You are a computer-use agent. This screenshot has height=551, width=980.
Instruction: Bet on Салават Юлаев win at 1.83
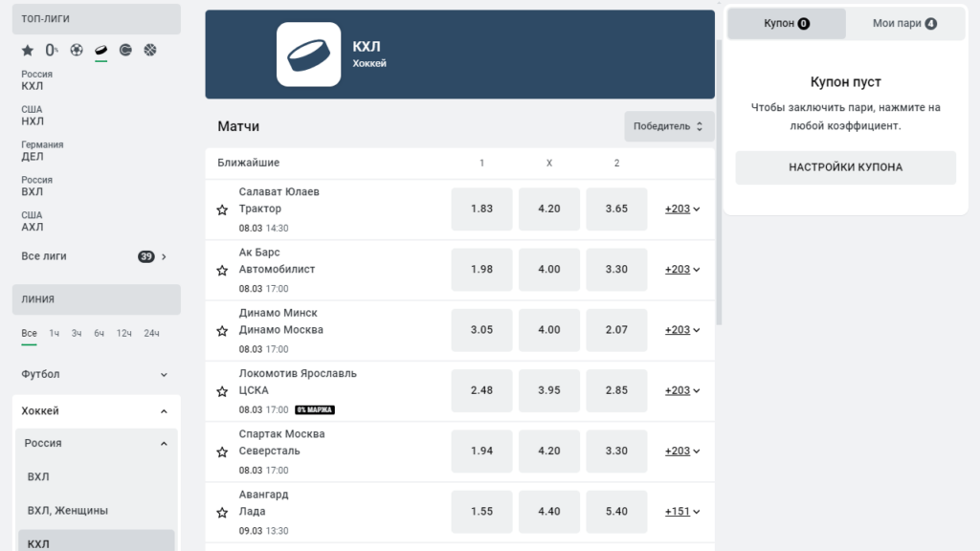[482, 209]
